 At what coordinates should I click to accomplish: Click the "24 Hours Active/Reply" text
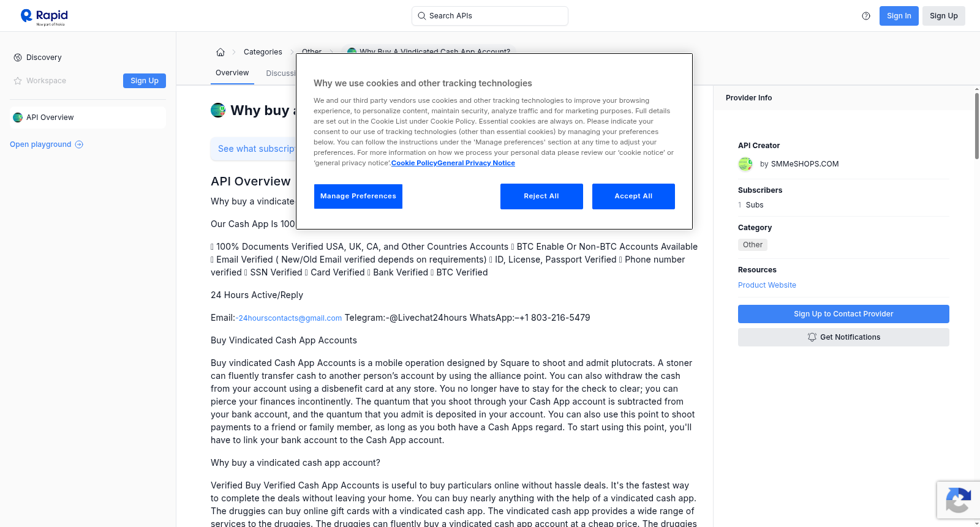coord(257,295)
